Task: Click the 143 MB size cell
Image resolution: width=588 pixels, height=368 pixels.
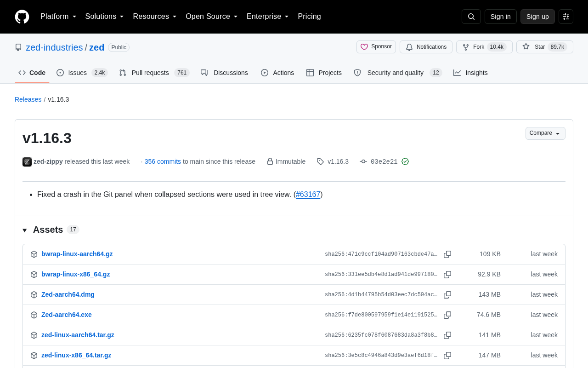Action: (490, 294)
